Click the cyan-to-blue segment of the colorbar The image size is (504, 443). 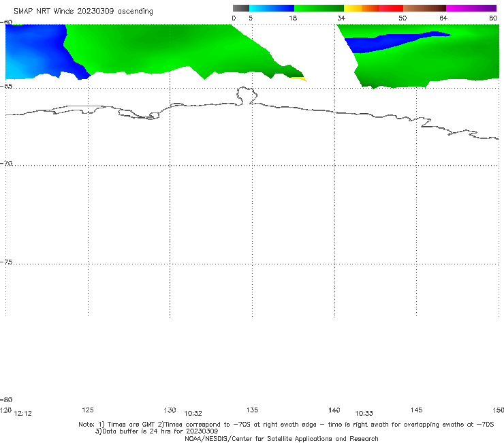[272, 8]
